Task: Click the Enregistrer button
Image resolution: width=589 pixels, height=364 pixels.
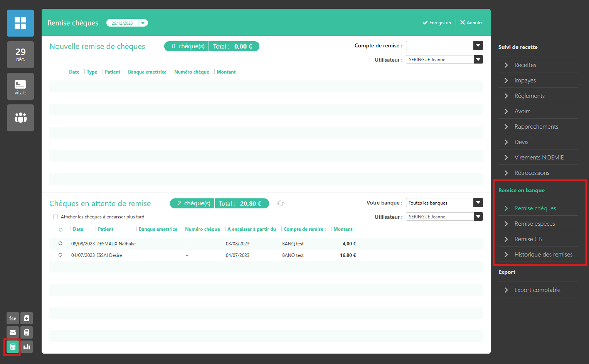Action: tap(437, 23)
